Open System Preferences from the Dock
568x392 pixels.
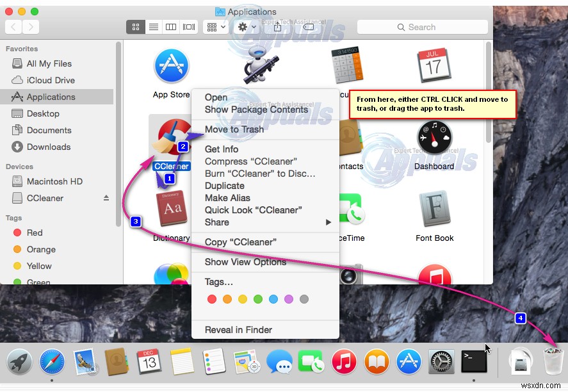(x=441, y=362)
